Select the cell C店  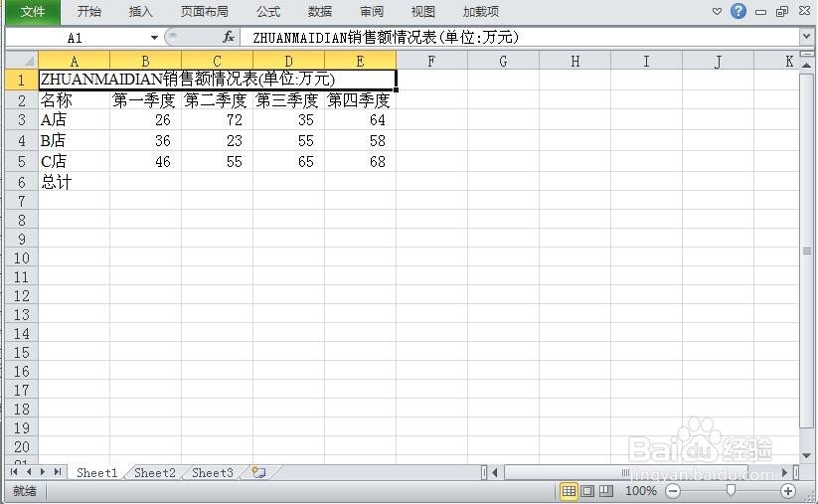click(x=75, y=161)
